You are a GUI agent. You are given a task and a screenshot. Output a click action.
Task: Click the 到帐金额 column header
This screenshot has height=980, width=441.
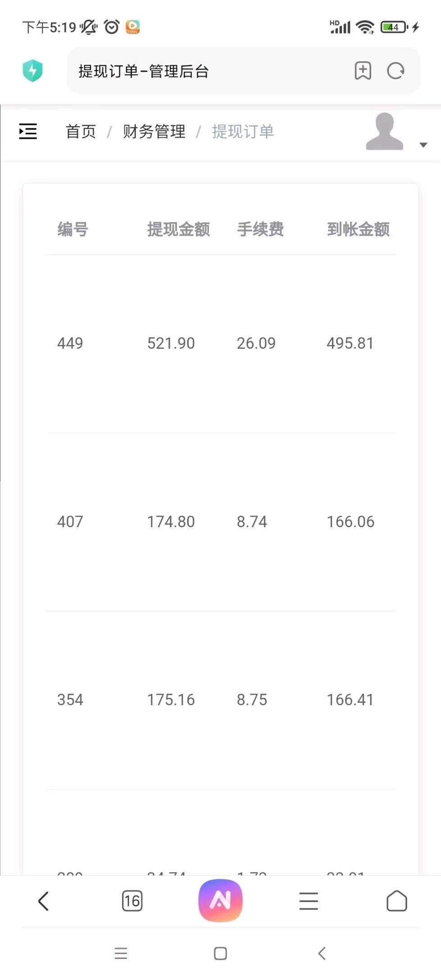tap(358, 229)
